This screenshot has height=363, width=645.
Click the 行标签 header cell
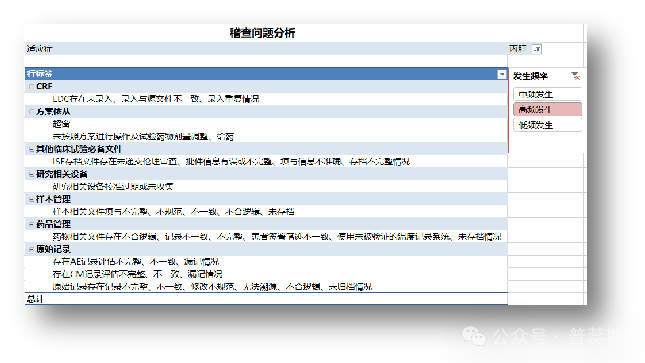39,74
